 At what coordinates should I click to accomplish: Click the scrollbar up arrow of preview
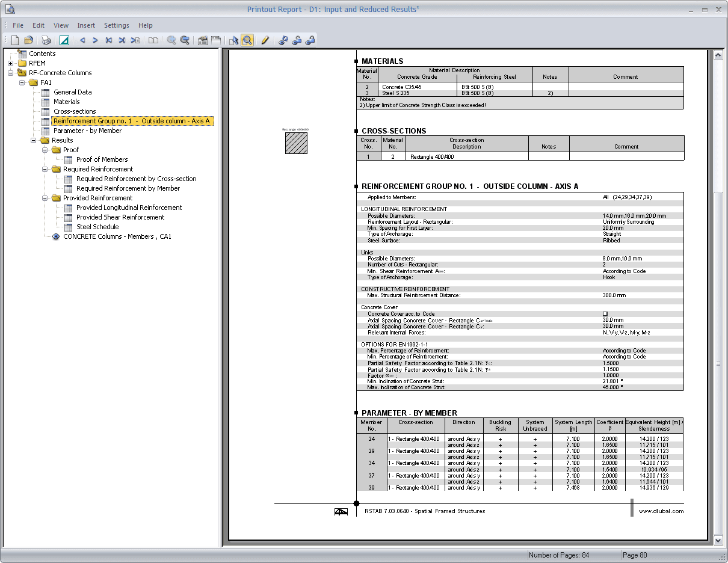717,55
